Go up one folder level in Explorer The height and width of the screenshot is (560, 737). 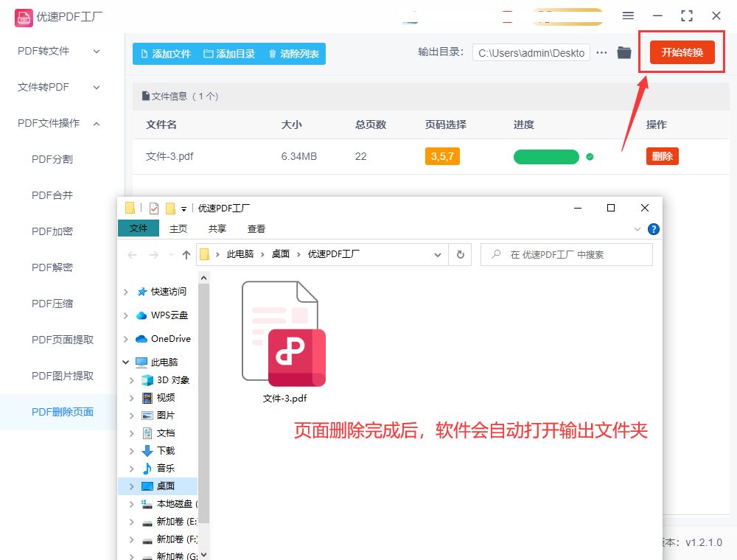click(x=186, y=255)
